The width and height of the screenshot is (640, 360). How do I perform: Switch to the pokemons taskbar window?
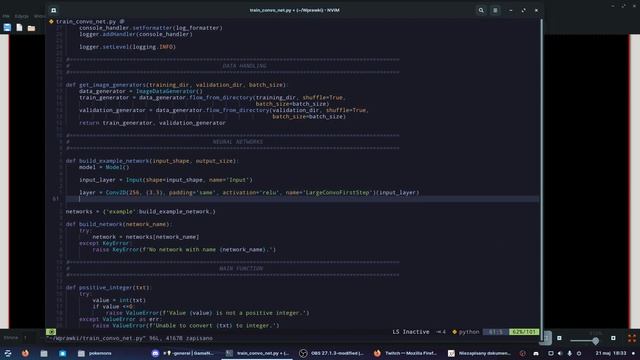point(95,353)
